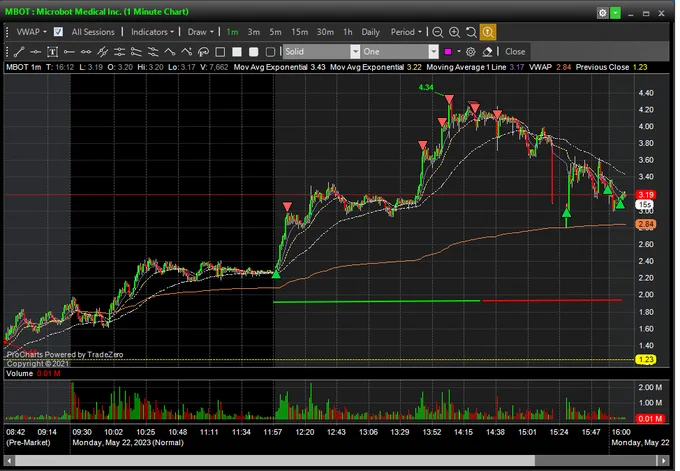Open the line color dropdown arrow
The image size is (680, 471).
coord(459,52)
